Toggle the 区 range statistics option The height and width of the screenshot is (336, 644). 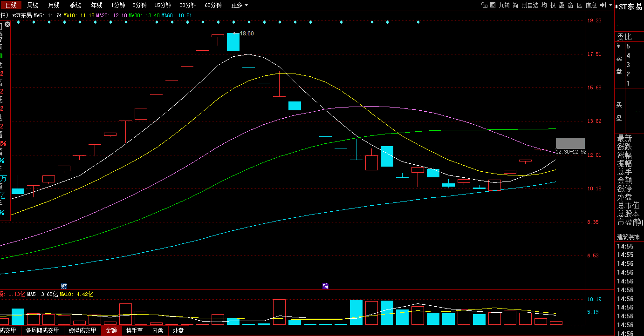coord(580,5)
